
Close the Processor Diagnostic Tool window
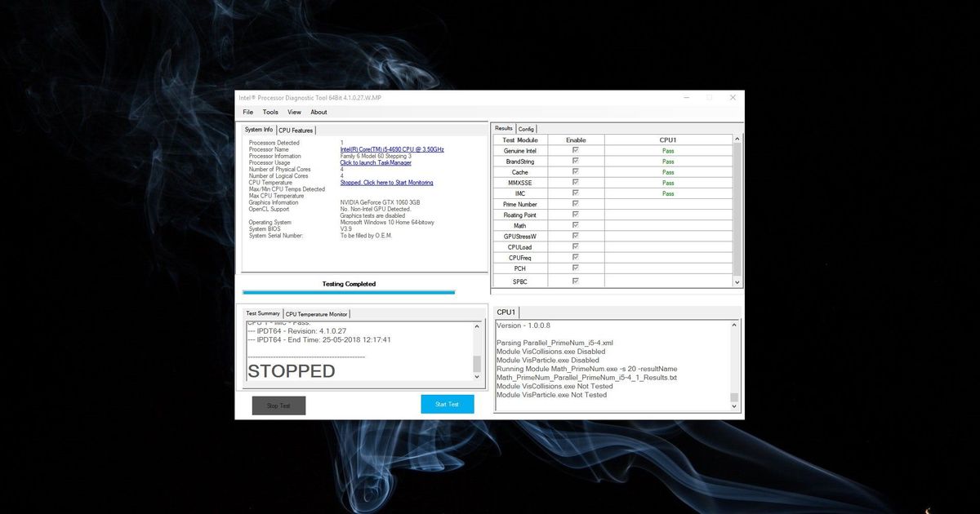coord(733,98)
